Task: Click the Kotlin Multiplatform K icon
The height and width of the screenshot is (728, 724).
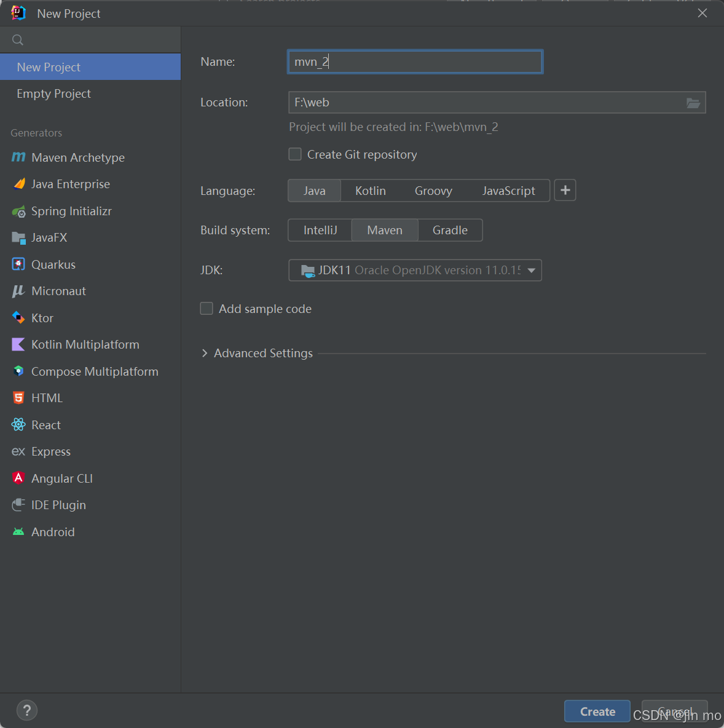Action: point(18,344)
